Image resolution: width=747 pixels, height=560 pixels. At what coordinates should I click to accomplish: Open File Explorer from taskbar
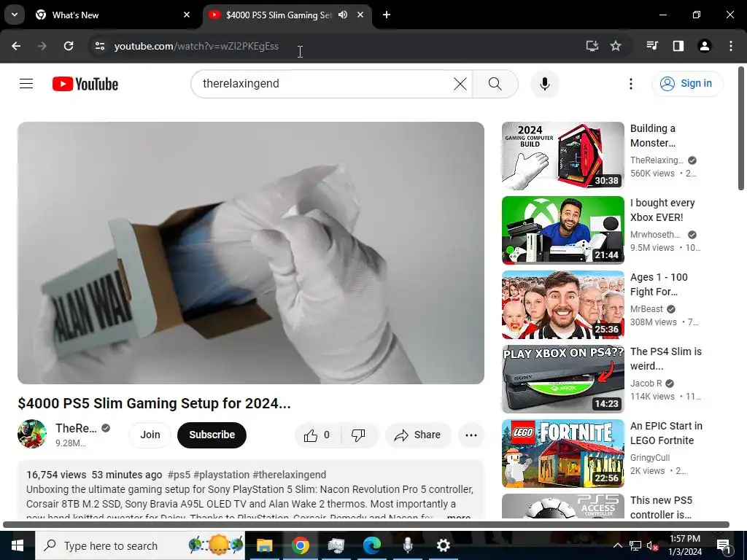pyautogui.click(x=264, y=545)
